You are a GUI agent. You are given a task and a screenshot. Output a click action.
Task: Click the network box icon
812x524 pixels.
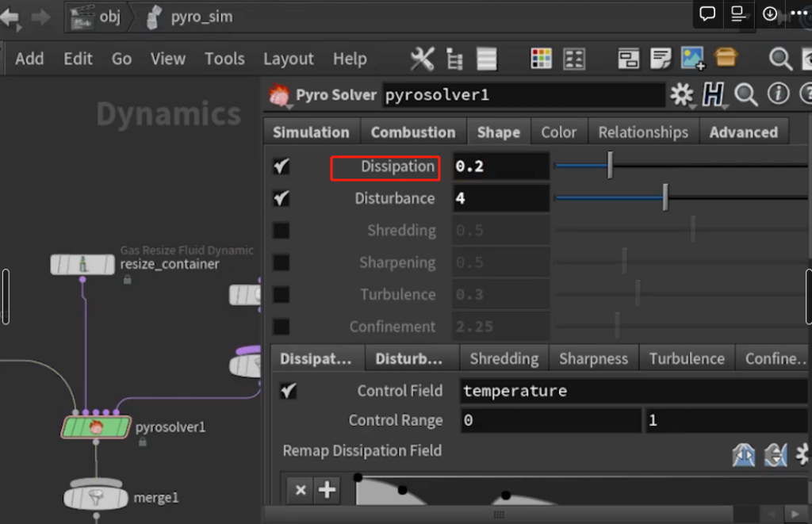[628, 59]
